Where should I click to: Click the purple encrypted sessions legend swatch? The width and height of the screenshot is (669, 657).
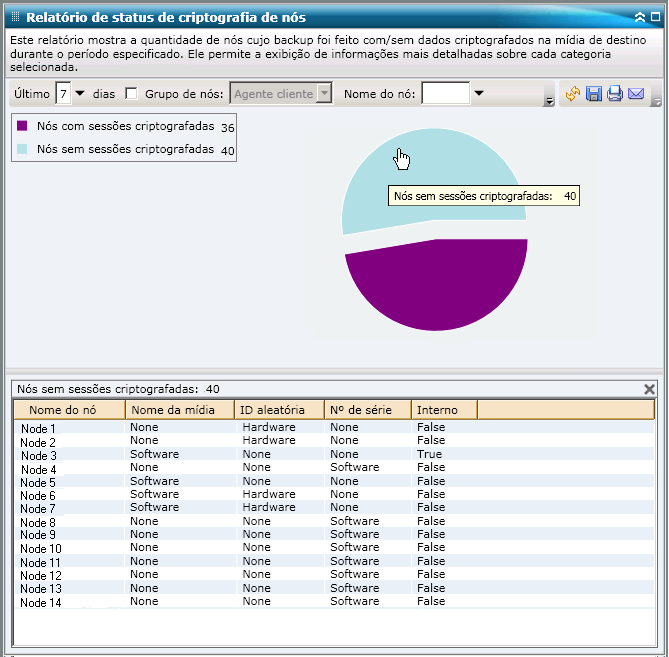(x=23, y=127)
